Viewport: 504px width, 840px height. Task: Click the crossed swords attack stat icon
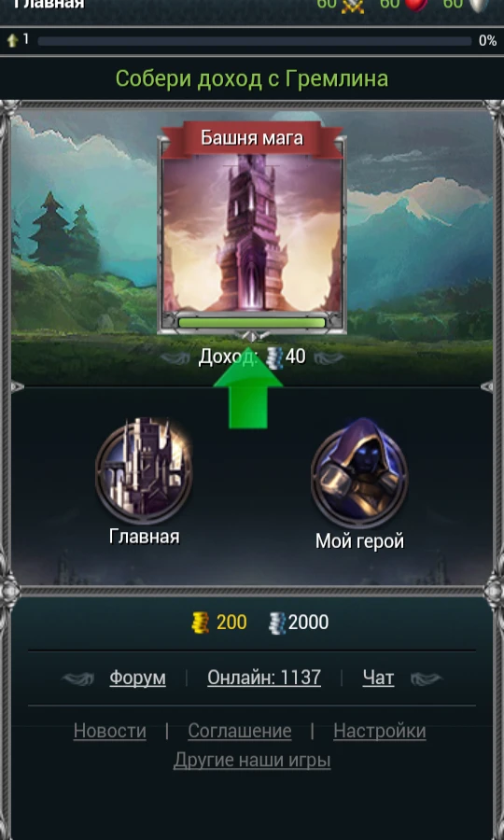tap(353, 6)
